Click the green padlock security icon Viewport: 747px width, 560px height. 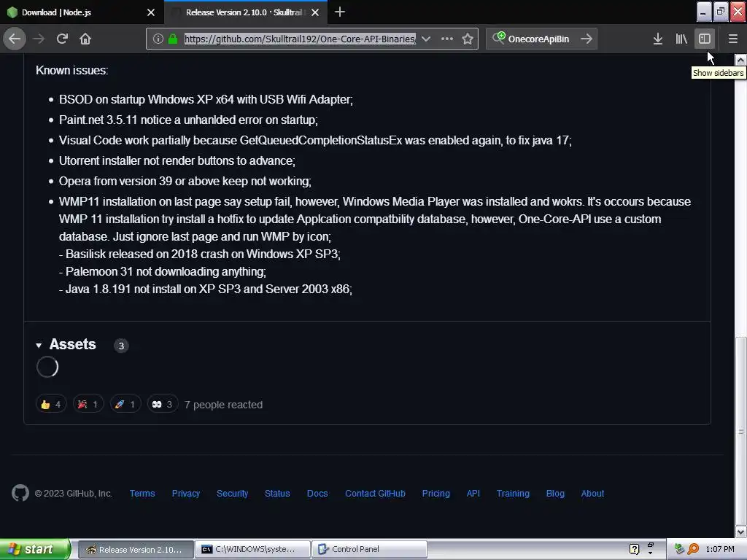173,39
